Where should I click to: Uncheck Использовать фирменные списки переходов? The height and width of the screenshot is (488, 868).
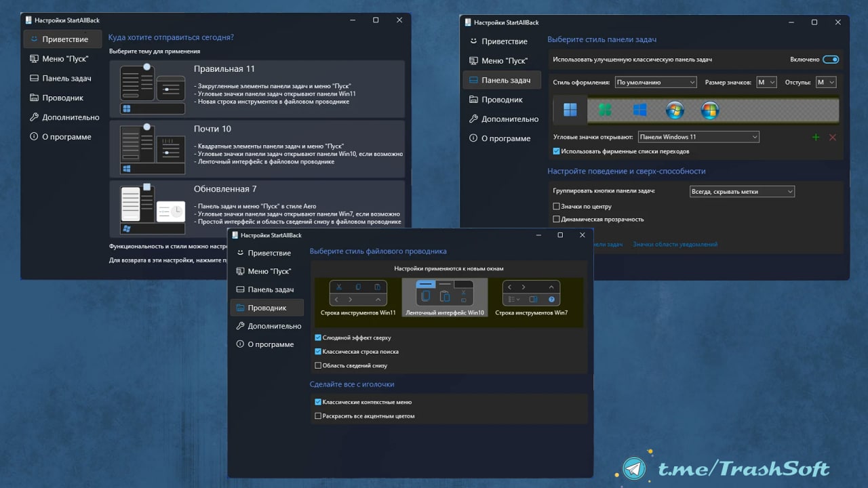[x=557, y=151]
